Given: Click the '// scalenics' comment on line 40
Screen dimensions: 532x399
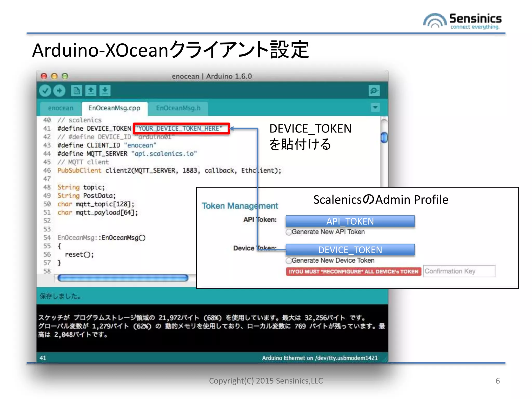Looking at the screenshot, I should pyautogui.click(x=79, y=120).
